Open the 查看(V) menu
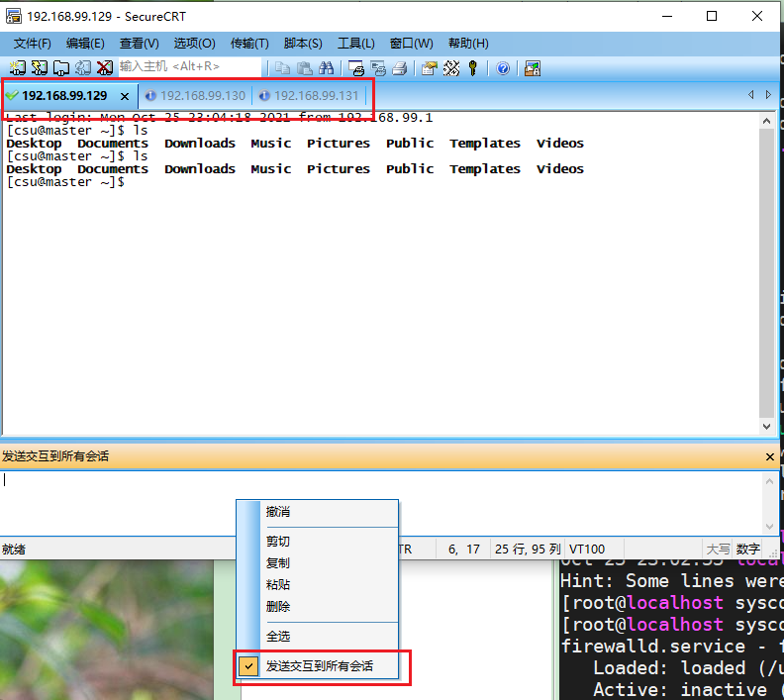 click(x=139, y=44)
